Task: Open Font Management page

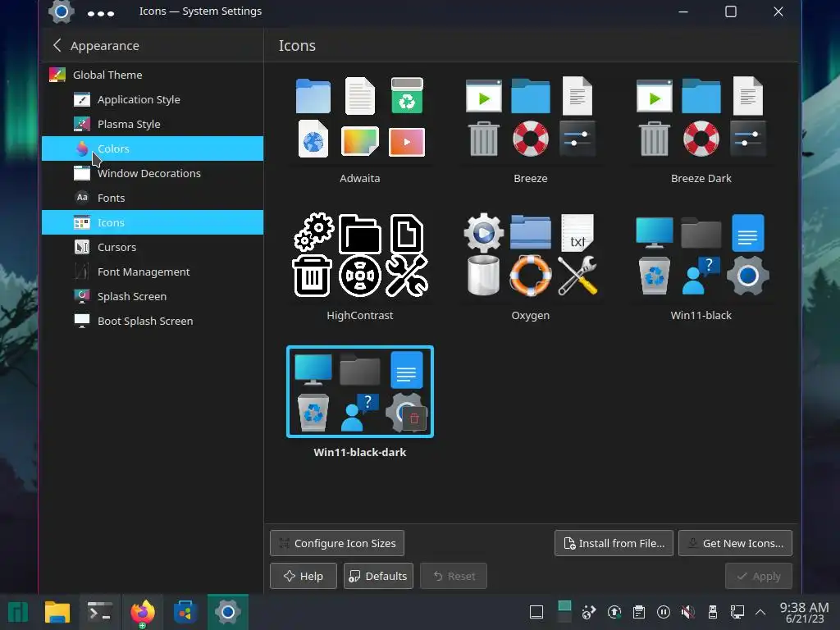Action: click(x=153, y=272)
